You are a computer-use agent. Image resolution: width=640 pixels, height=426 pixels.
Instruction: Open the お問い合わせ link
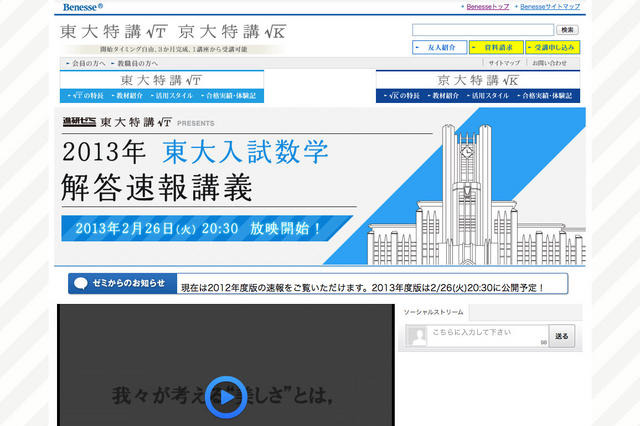(x=549, y=63)
